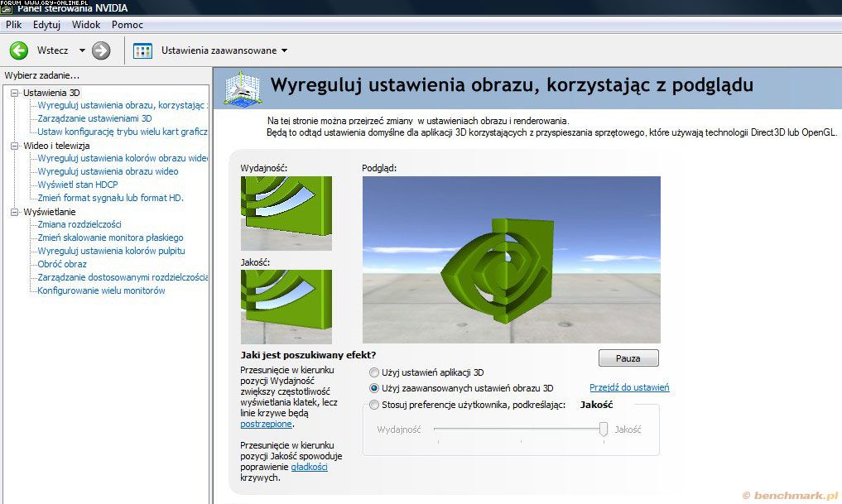Open Zmiana rozdzielczości in the task tree
The width and height of the screenshot is (842, 504).
pyautogui.click(x=79, y=224)
